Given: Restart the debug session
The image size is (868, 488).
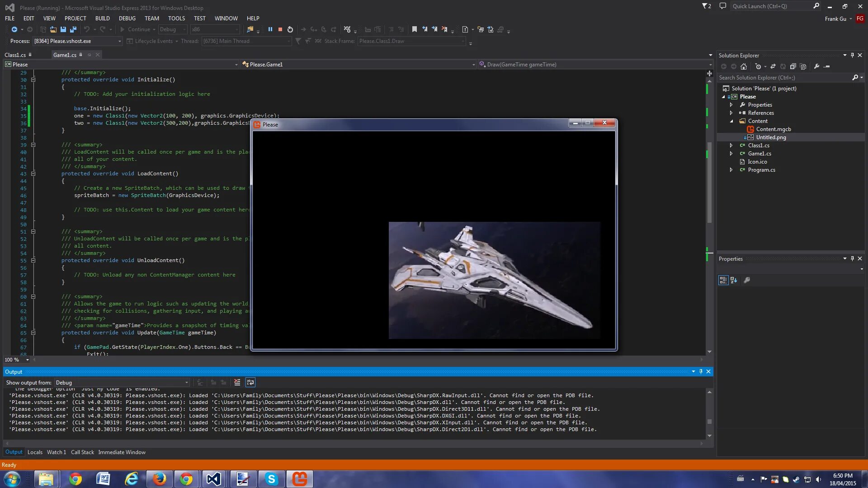Looking at the screenshot, I should pos(290,29).
